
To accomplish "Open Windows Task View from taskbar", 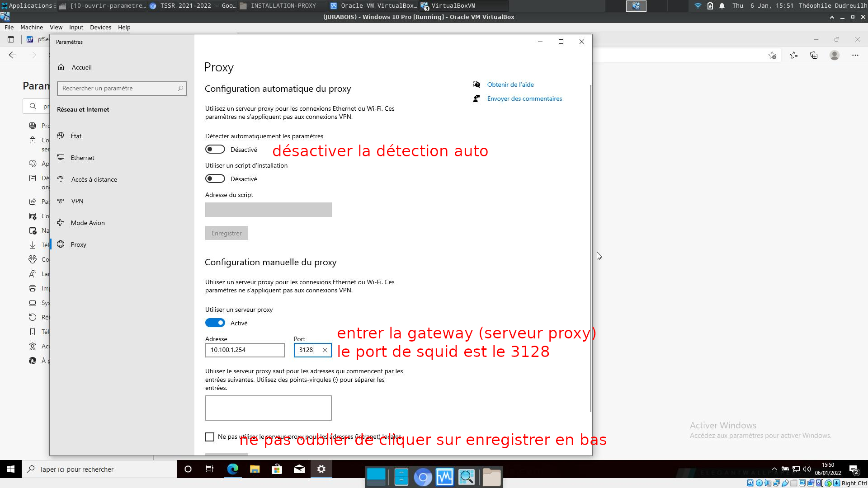I will (210, 469).
